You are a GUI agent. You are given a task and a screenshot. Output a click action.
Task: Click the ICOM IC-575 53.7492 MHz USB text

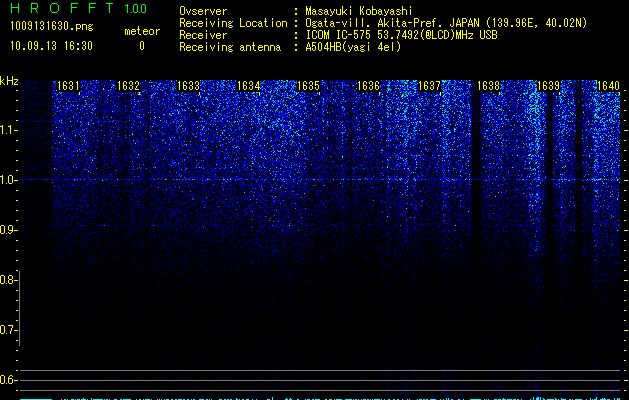pos(401,35)
